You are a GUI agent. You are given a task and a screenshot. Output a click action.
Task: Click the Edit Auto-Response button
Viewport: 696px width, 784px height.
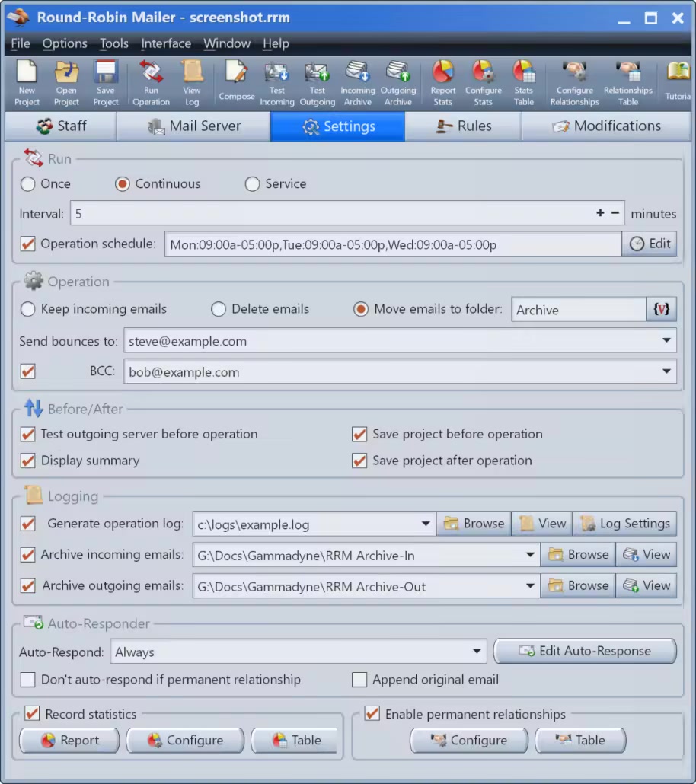tap(585, 652)
